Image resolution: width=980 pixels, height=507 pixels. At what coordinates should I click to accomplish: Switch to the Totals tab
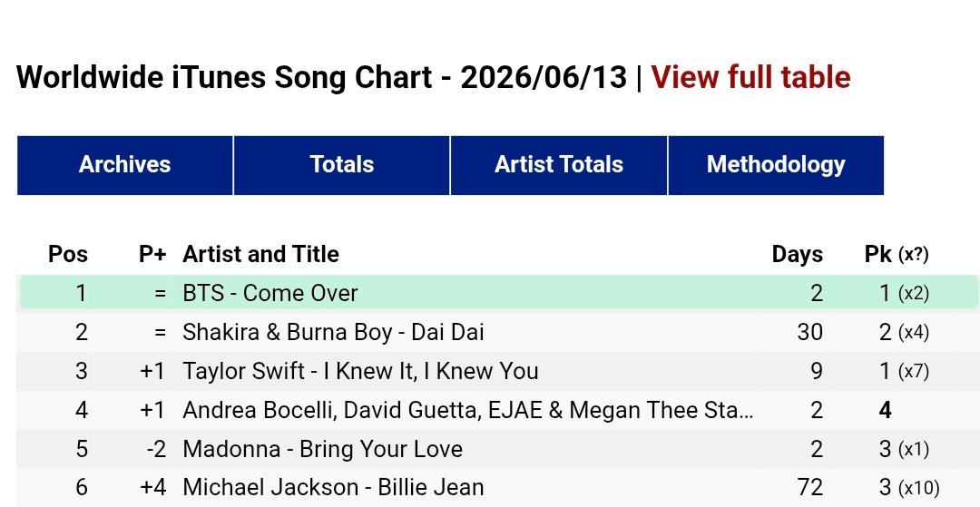(x=342, y=165)
